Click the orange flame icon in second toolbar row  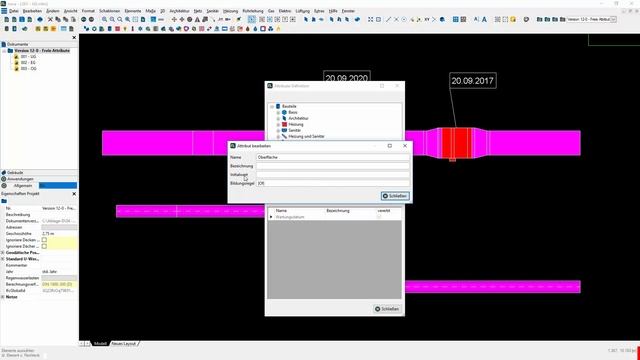pos(278,29)
